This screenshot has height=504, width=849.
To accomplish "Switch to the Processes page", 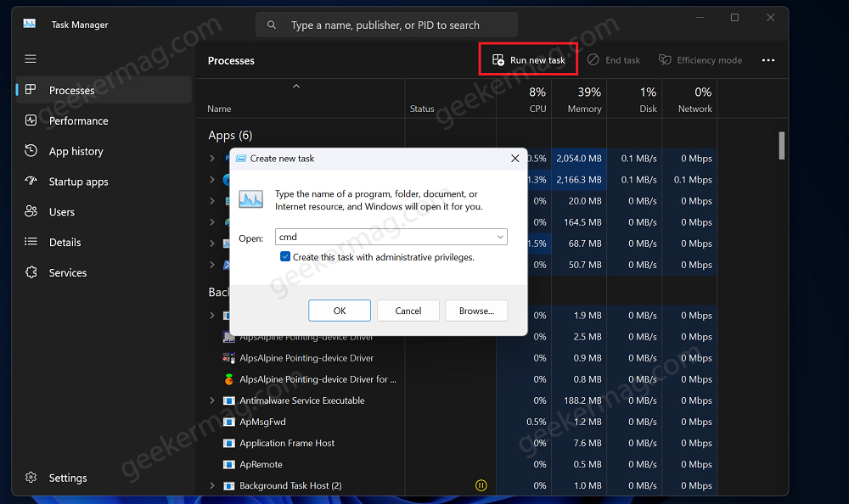I will [104, 90].
